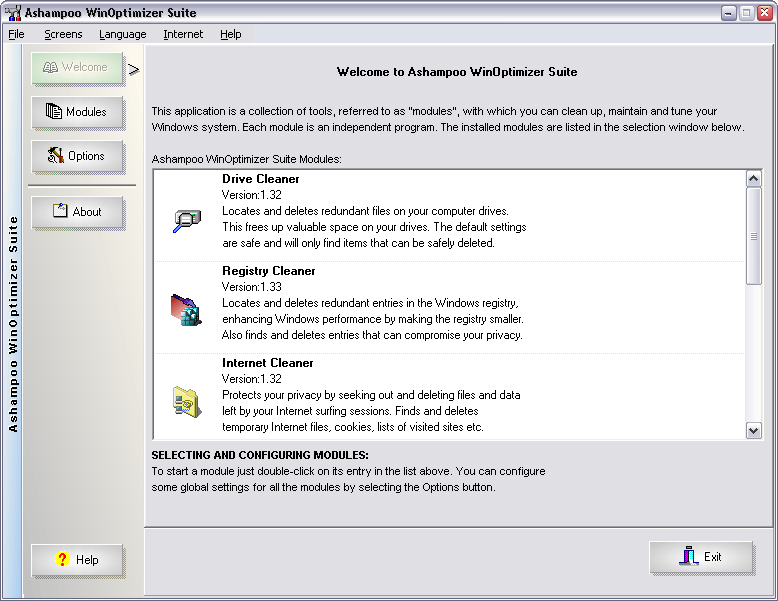Image resolution: width=778 pixels, height=601 pixels.
Task: Open the Modules screen
Action: click(x=77, y=112)
